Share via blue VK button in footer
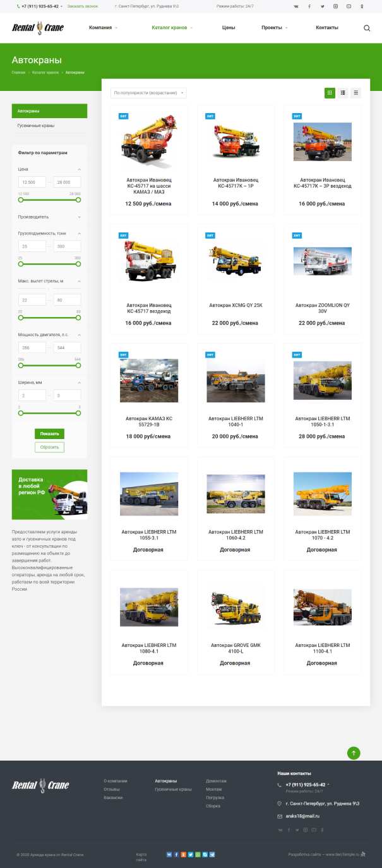The image size is (382, 868). pyautogui.click(x=169, y=854)
